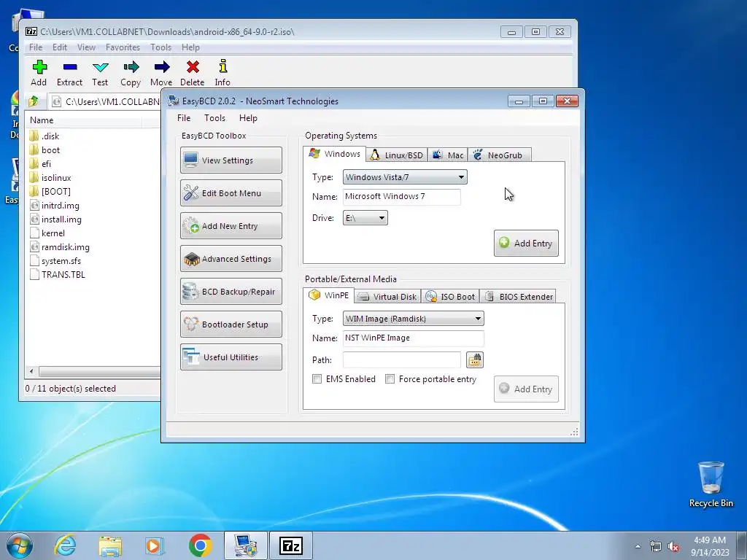Expand the Drive E:\ dropdown
The width and height of the screenshot is (747, 560).
[365, 218]
